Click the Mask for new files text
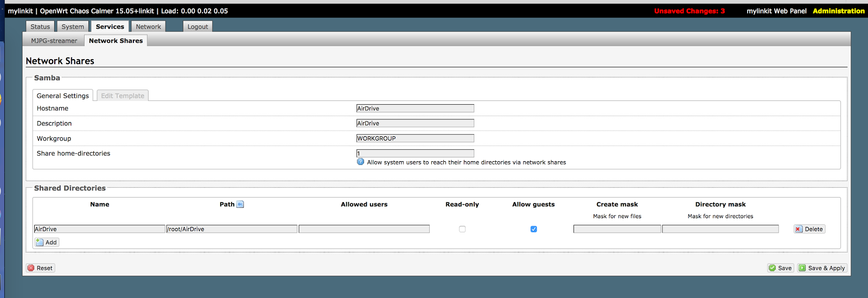Viewport: 868px width, 298px height. [x=617, y=217]
